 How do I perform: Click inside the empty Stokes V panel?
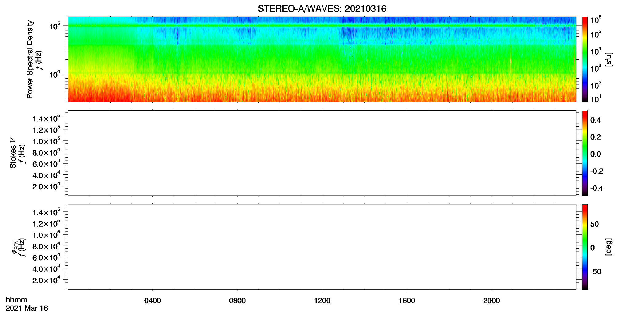click(322, 153)
